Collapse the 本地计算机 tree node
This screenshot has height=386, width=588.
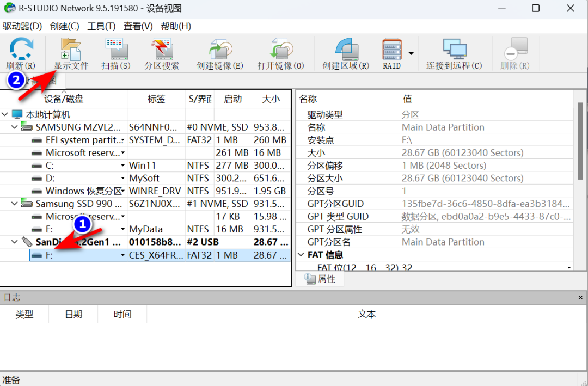5,114
